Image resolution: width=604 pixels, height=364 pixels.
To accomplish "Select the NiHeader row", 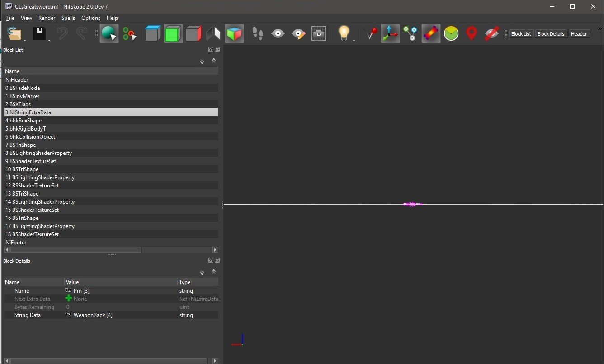I will [111, 80].
